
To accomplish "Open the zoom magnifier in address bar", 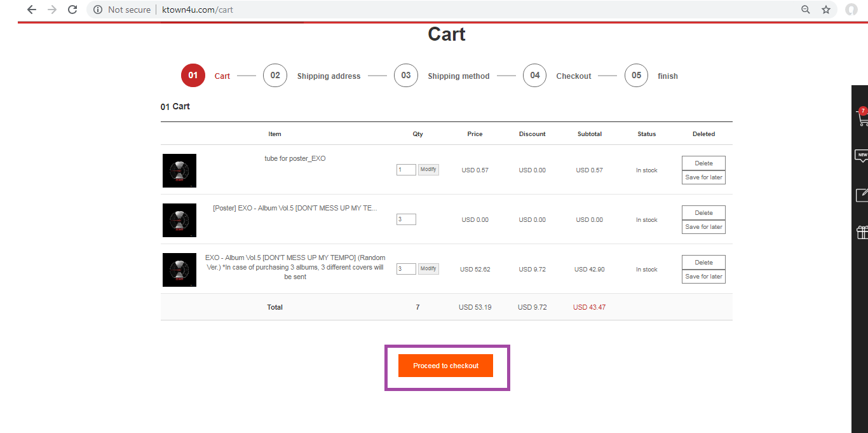I will [806, 10].
